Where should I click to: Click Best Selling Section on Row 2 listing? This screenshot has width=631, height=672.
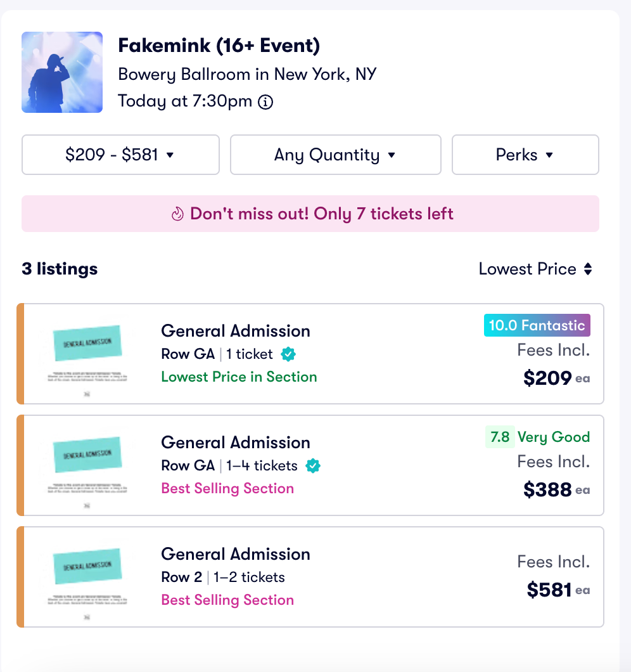pos(227,600)
